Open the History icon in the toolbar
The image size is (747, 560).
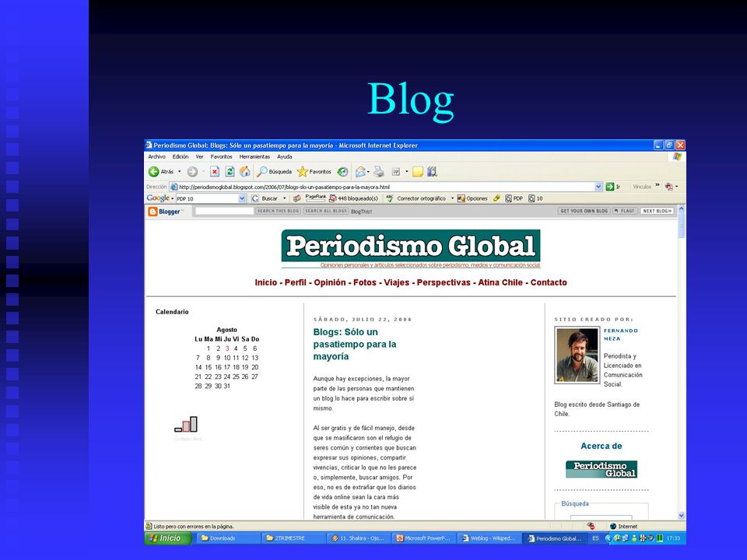342,171
